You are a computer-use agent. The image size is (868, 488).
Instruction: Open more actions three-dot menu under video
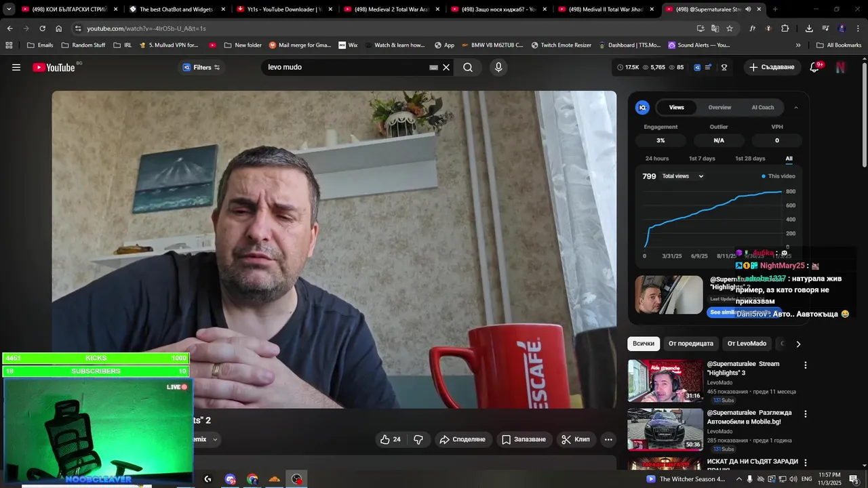click(608, 439)
